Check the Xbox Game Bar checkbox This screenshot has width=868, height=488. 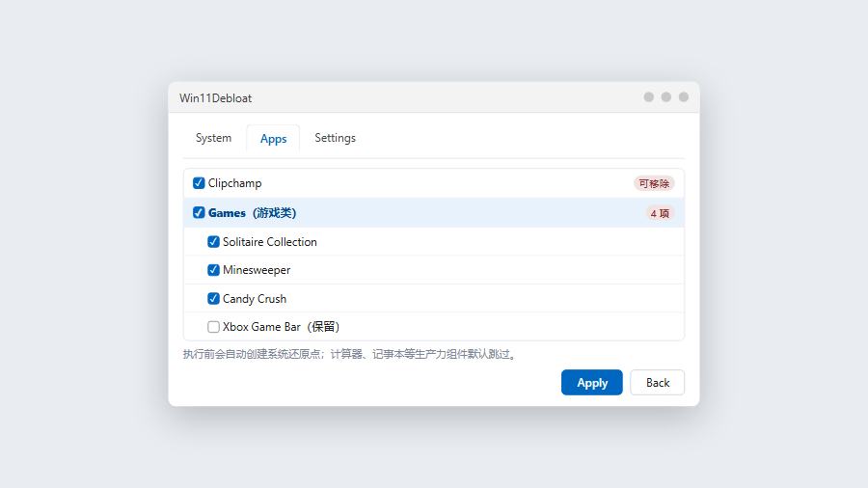(213, 327)
